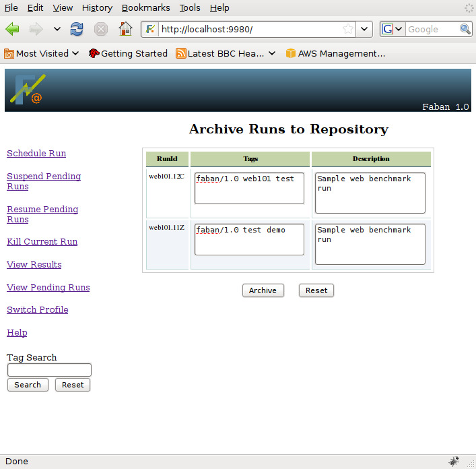The height and width of the screenshot is (469, 476).
Task: Click the Description box for run web101.1IZ
Action: coord(370,244)
